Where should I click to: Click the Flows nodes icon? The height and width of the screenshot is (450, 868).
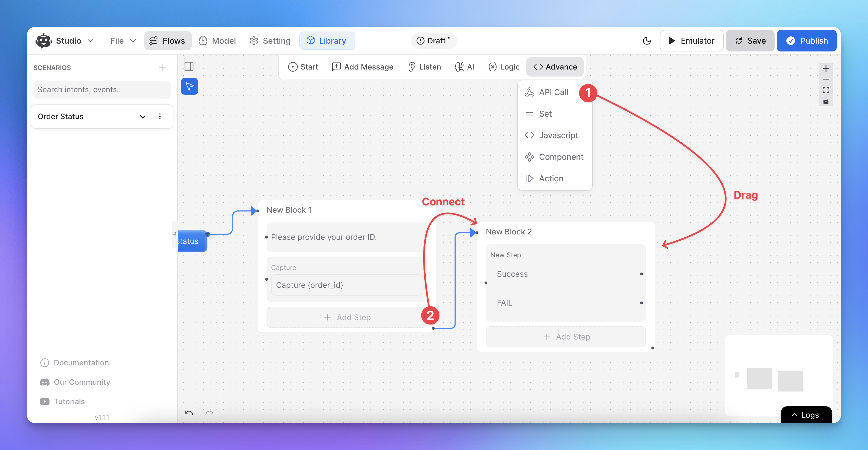153,41
